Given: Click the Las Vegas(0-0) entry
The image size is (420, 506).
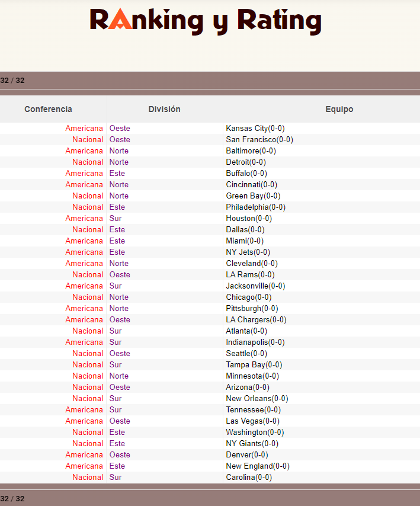Looking at the screenshot, I should pyautogui.click(x=252, y=421).
